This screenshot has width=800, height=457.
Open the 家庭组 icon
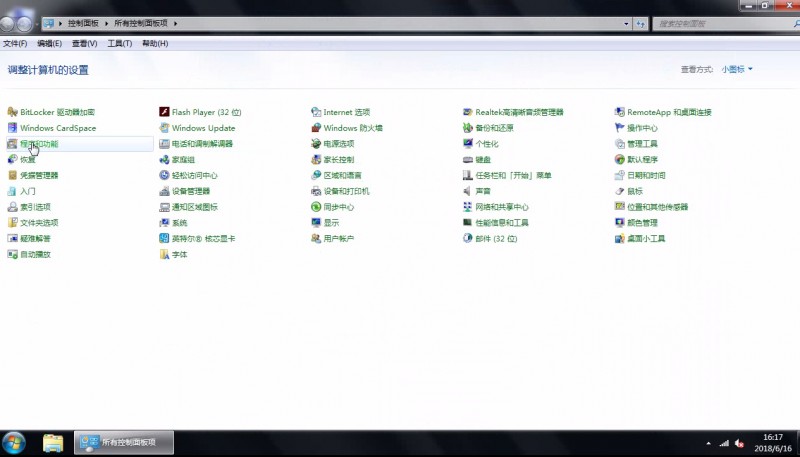(164, 160)
